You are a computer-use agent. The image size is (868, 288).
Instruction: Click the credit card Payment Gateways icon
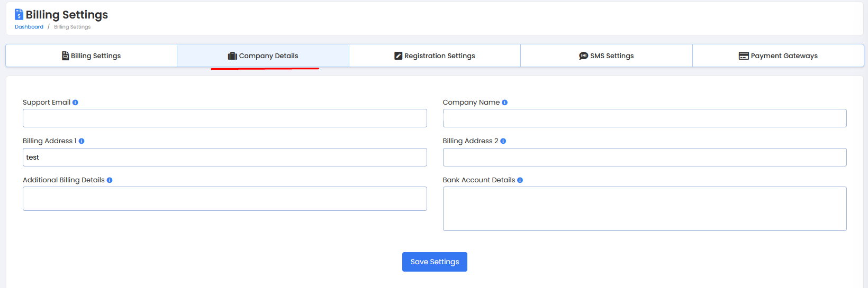coord(744,56)
